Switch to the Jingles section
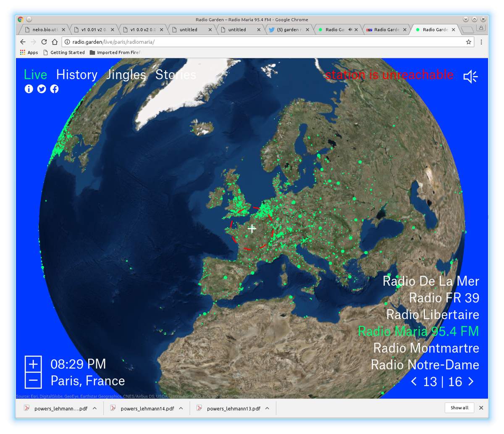This screenshot has width=504, height=434. [126, 75]
